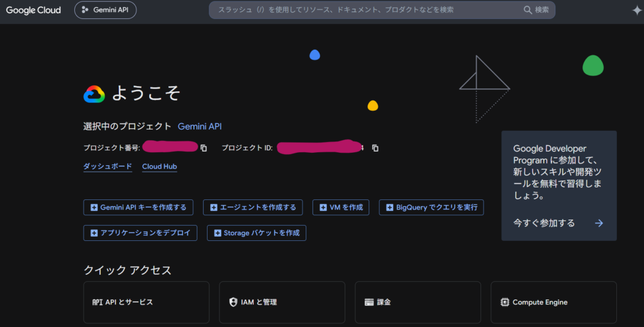Click plus icon on Storage バケットを作成
The width and height of the screenshot is (644, 327).
click(218, 233)
